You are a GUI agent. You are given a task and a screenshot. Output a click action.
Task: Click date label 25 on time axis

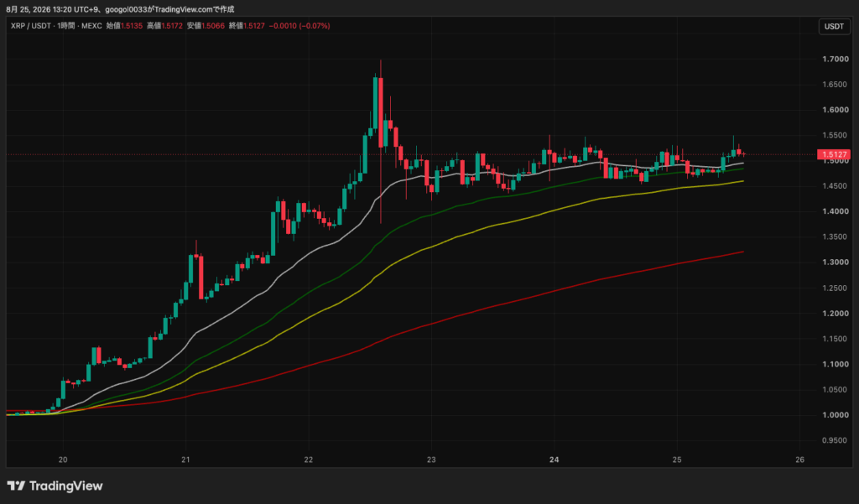pos(677,460)
